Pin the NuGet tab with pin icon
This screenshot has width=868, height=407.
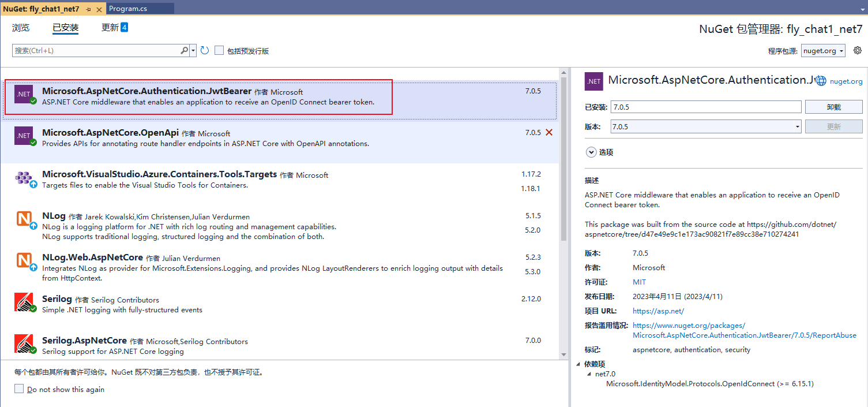[x=88, y=9]
